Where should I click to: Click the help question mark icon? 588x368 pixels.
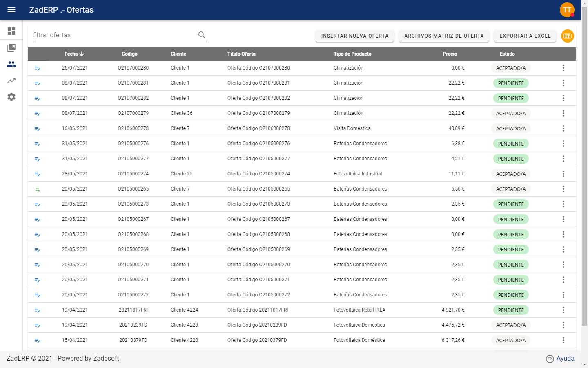(550, 359)
